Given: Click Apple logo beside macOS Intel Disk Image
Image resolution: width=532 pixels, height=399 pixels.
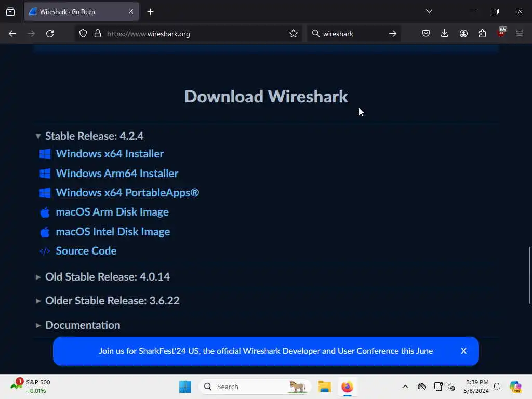Looking at the screenshot, I should (45, 232).
